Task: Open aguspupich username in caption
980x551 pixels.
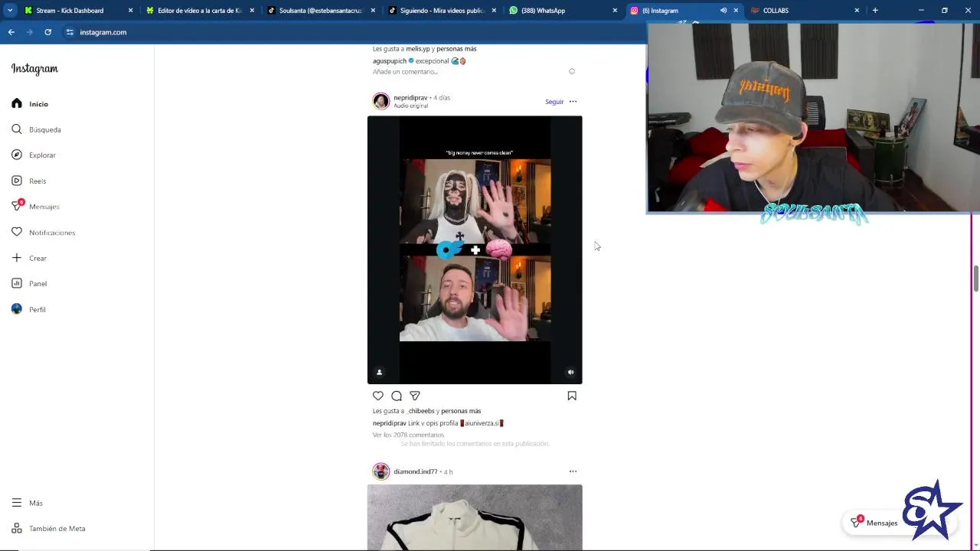Action: click(390, 61)
